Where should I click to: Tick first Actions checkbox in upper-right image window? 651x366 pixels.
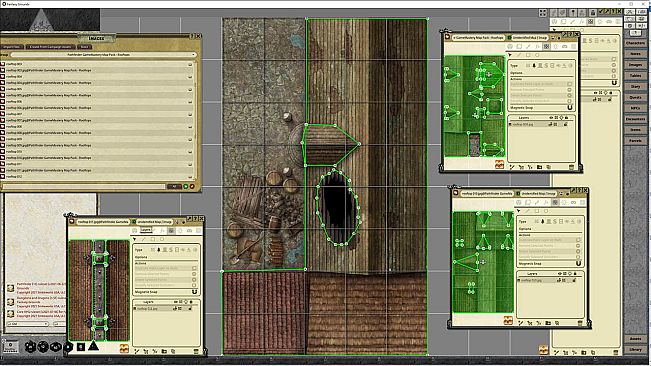coord(570,84)
